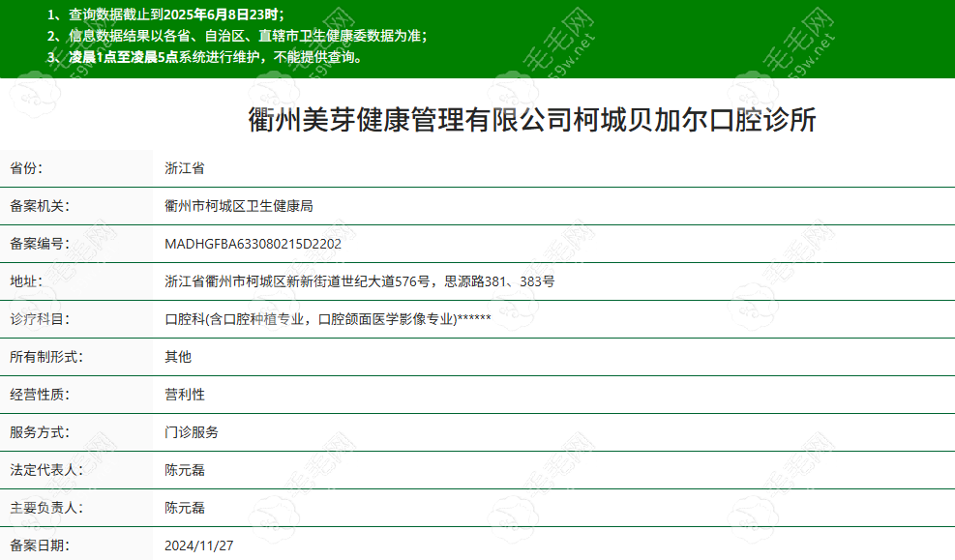Click the date 2024/11/27

[x=198, y=545]
